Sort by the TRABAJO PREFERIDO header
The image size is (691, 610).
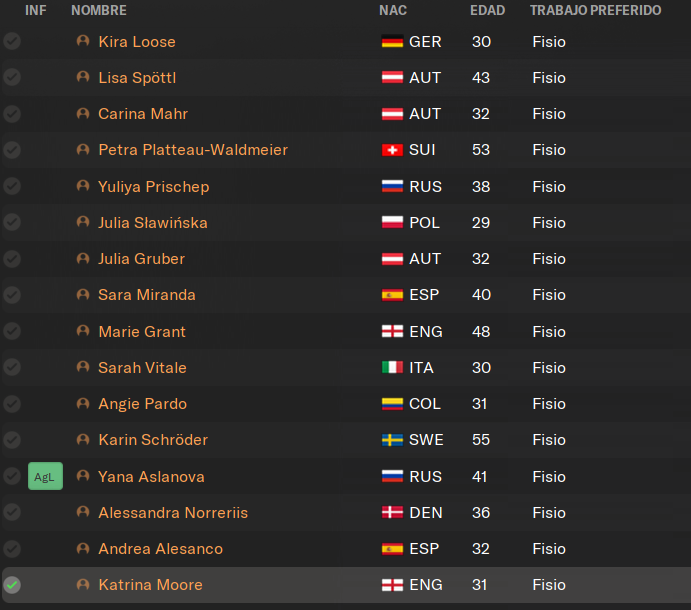[x=595, y=10]
